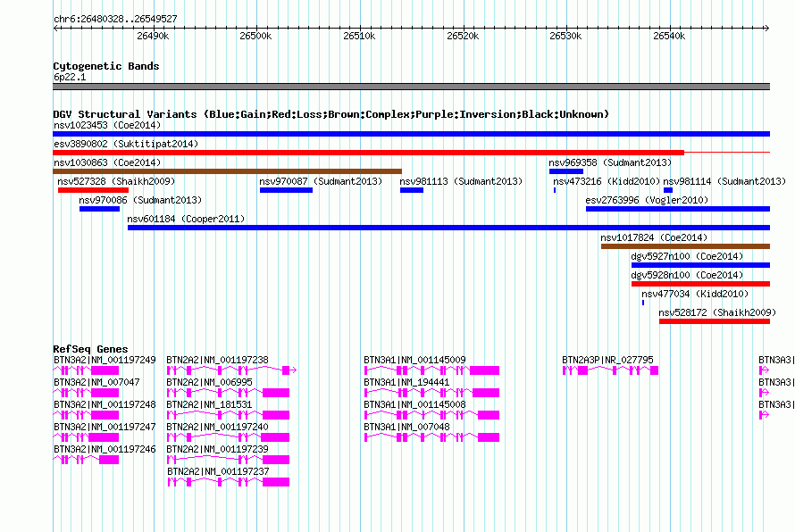This screenshot has height=532, width=795.
Task: Select BTN3A2|NM_001197248 transcript
Action: point(86,415)
